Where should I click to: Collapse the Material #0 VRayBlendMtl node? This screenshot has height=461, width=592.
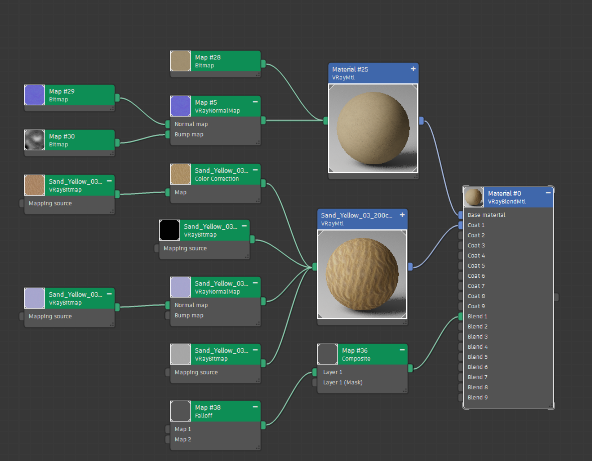(548, 193)
